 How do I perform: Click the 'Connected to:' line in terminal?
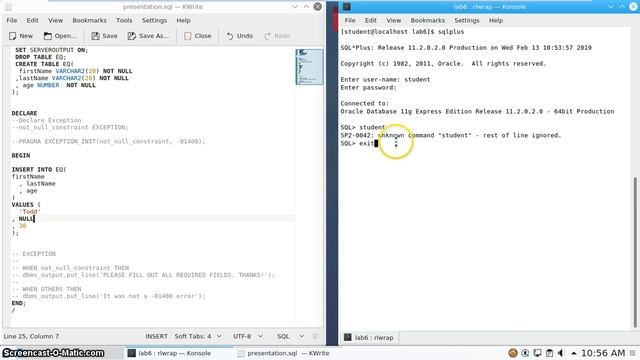point(364,103)
